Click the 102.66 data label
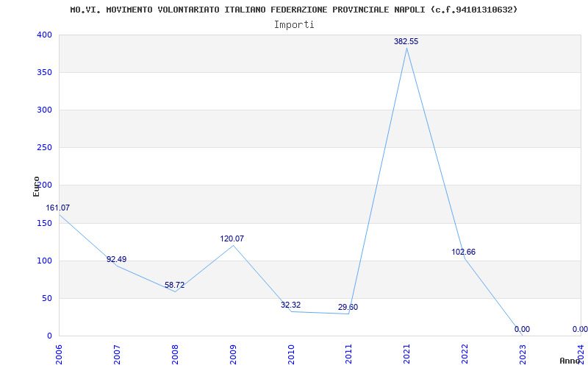 pos(464,252)
